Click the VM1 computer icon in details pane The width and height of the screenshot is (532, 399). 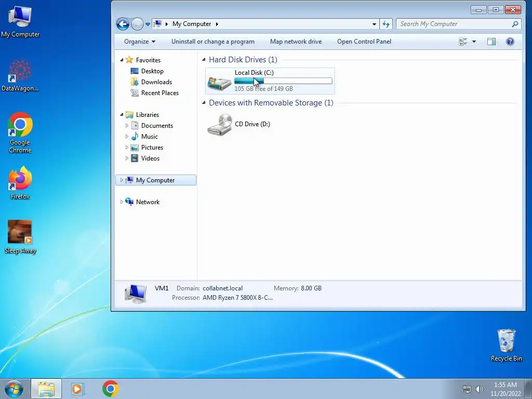tap(136, 294)
